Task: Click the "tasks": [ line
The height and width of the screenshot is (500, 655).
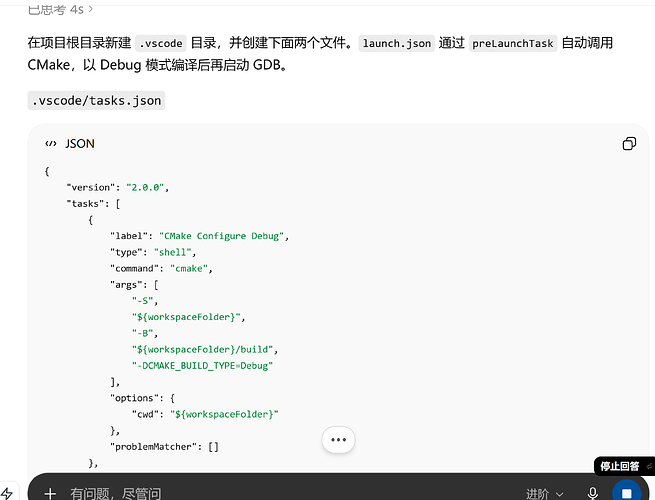Action: coord(93,203)
